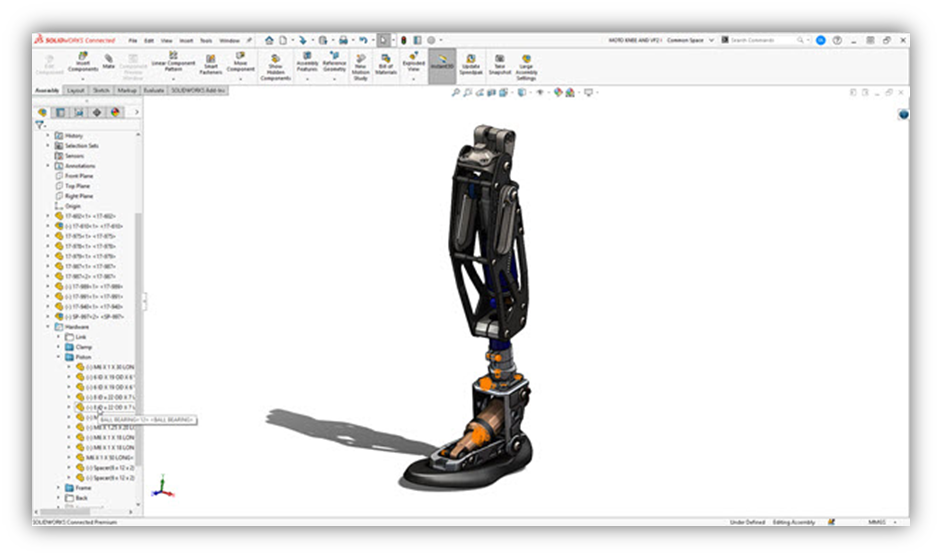Click the Exploded View tool
This screenshot has width=942, height=558.
pyautogui.click(x=413, y=62)
